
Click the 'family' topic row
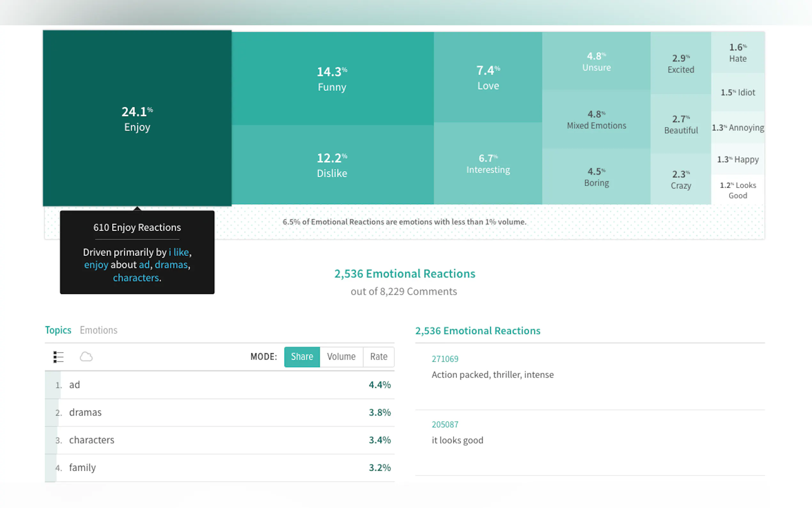click(219, 467)
